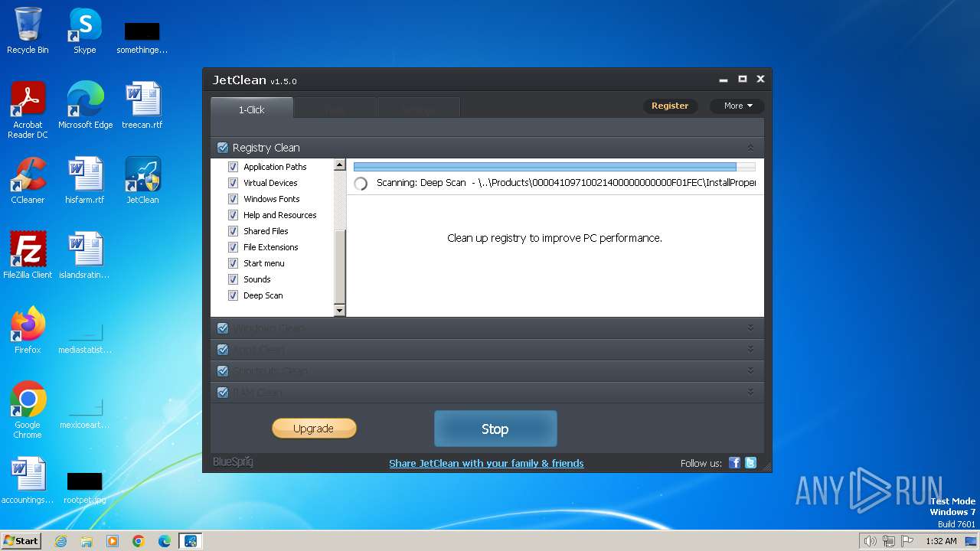Viewport: 980px width, 551px height.
Task: Open Google Chrome desktop shortcut
Action: pyautogui.click(x=28, y=410)
